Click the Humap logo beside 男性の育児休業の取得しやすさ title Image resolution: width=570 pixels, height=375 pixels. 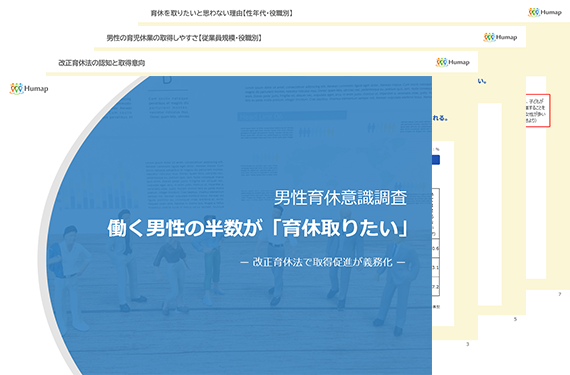(x=500, y=37)
